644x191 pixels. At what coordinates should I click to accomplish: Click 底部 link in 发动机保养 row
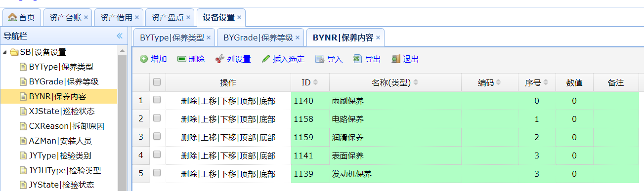click(267, 174)
